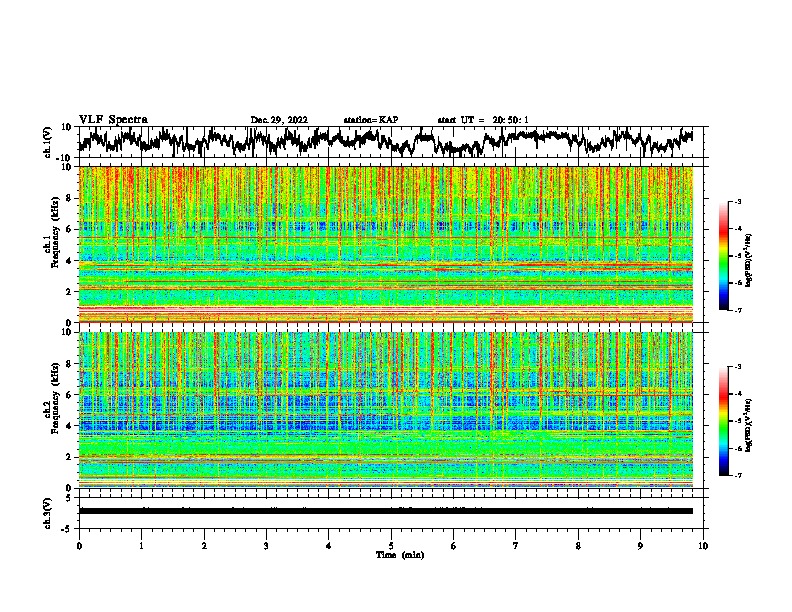Viewport: 792px width, 612px height.
Task: Click time axis tick label "10" at right end
Action: (703, 546)
